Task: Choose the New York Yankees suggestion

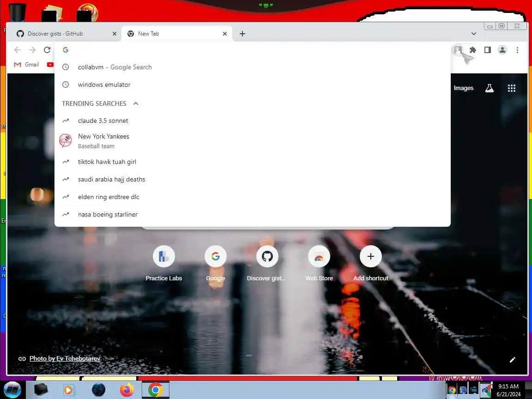Action: click(x=253, y=141)
